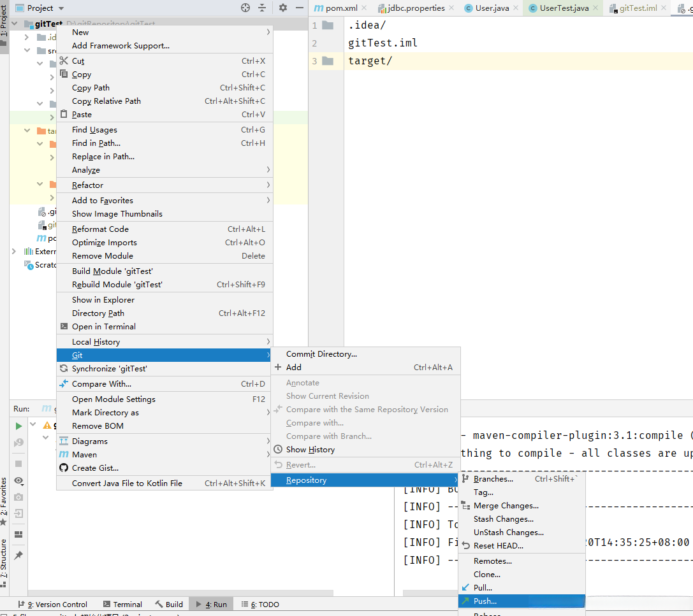
Task: Toggle the eye icon in Run toolbar
Action: point(18,481)
